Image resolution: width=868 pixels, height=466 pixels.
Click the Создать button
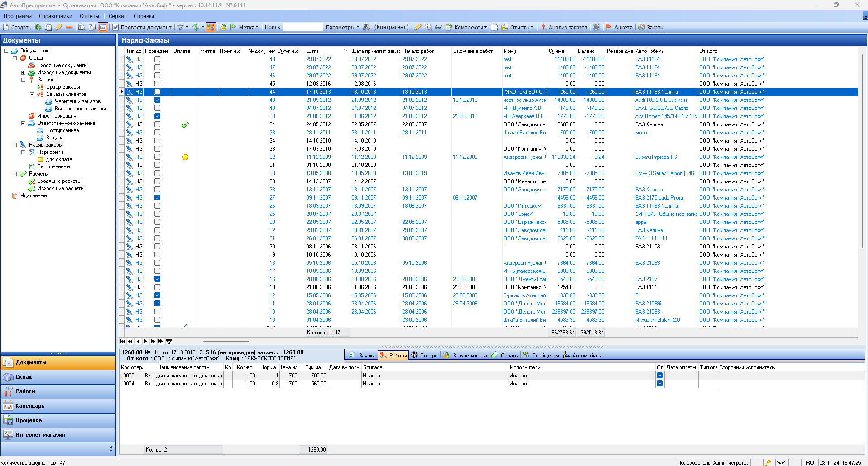pos(17,27)
